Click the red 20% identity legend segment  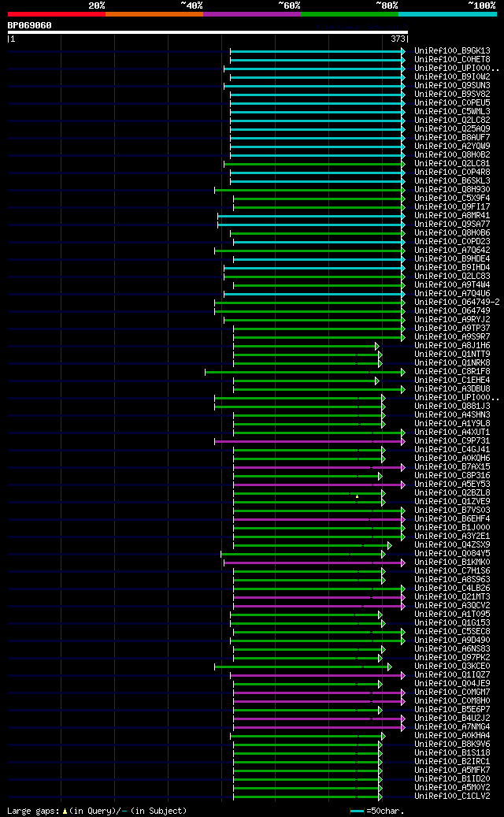[x=57, y=14]
